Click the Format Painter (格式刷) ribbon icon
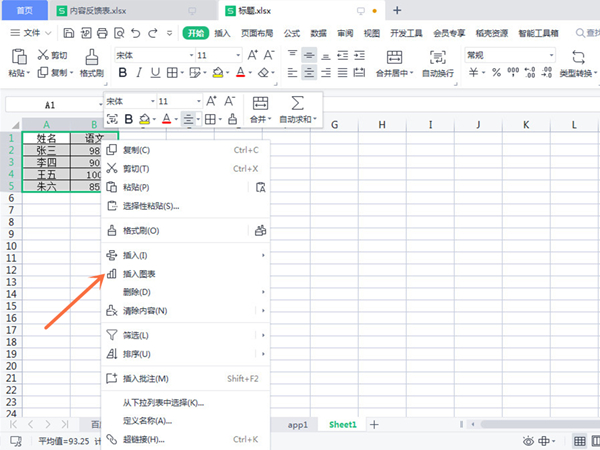 [91, 62]
